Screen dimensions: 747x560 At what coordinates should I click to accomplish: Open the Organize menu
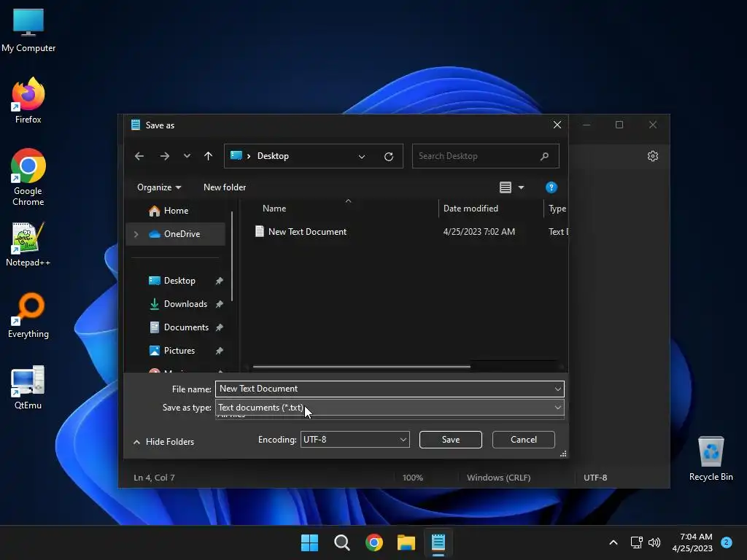click(158, 187)
